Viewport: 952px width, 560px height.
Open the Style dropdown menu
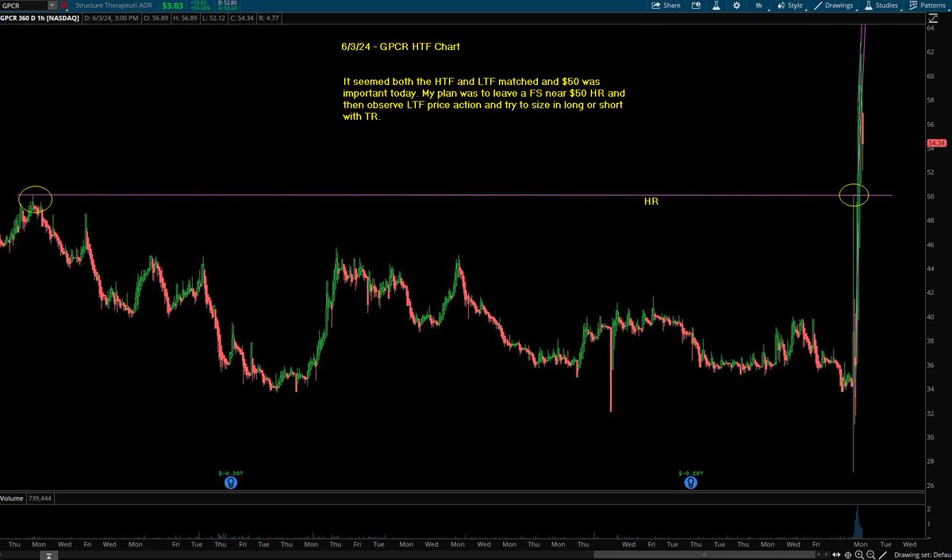coord(789,6)
